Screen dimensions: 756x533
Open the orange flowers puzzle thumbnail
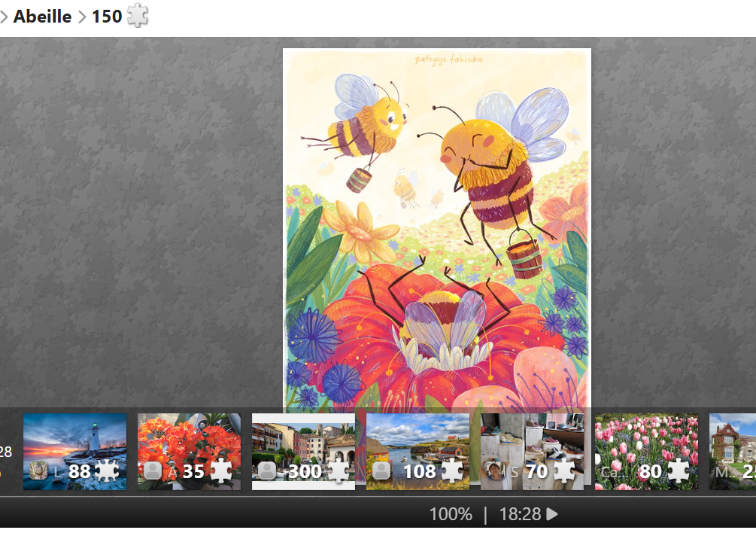[189, 452]
